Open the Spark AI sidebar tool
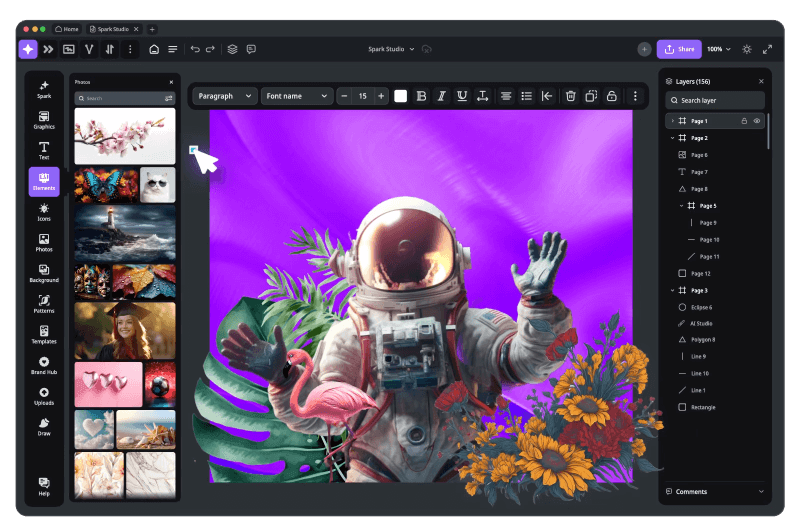800x530 pixels. click(44, 89)
